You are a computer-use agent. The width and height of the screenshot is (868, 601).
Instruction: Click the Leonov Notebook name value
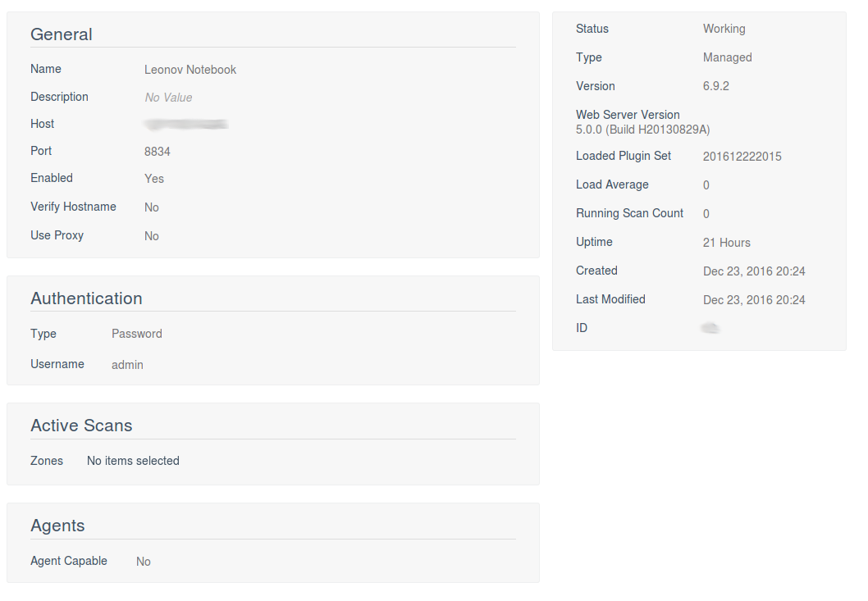190,70
